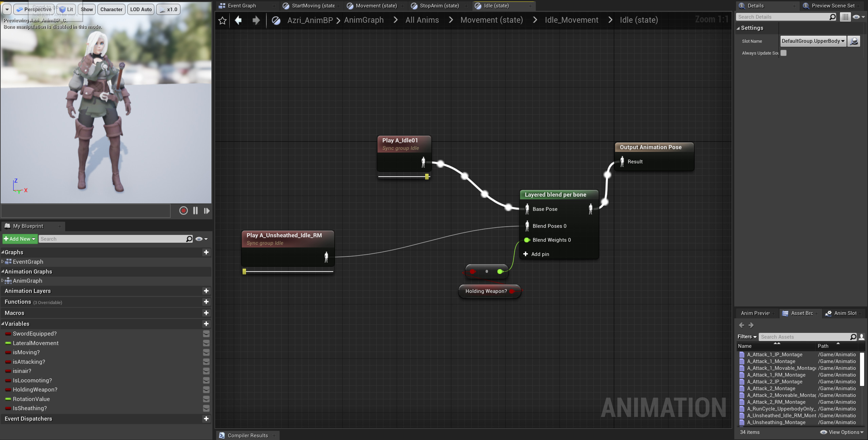This screenshot has width=868, height=440.
Task: Click the timeline bar under Play A_Idle01 node
Action: [x=403, y=176]
